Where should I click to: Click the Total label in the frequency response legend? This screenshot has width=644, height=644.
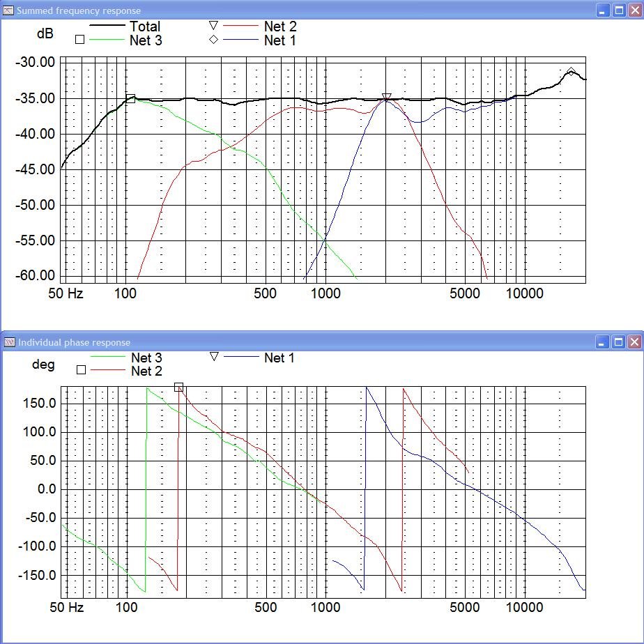coord(144,26)
